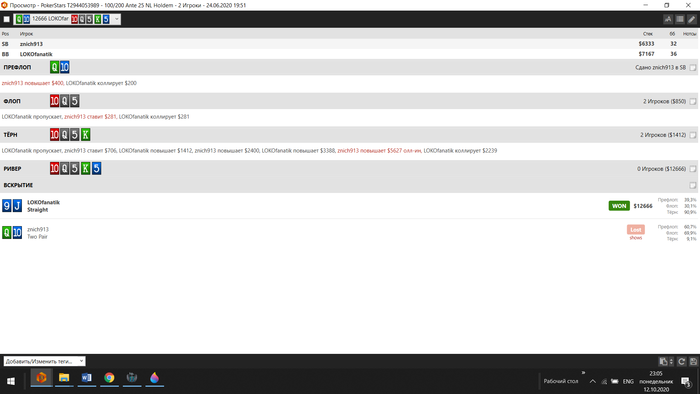Click LOKOfanatik name in showdown section
Viewport: 700px width, 394px height.
[x=43, y=202]
